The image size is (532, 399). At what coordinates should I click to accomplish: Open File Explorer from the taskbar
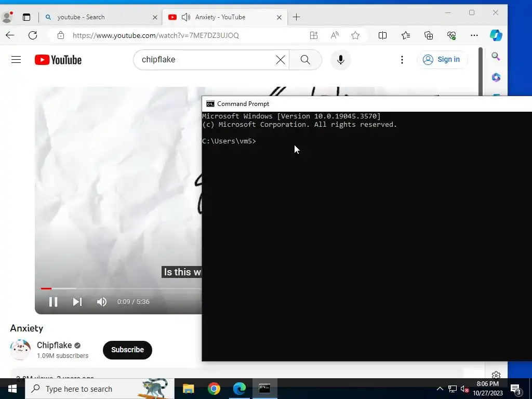[188, 389]
